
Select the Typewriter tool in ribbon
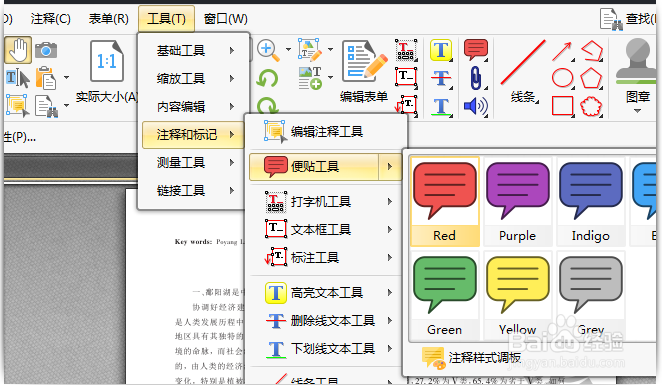406,50
